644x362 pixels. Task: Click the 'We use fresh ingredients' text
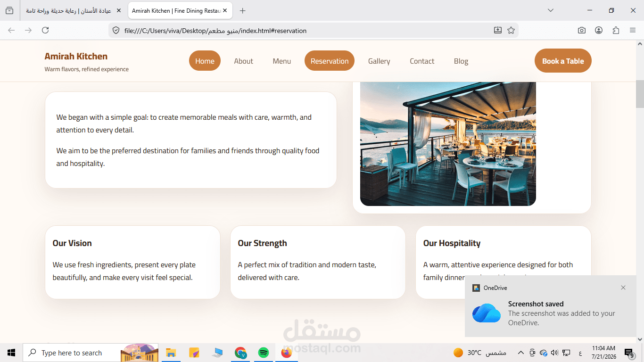pyautogui.click(x=124, y=271)
